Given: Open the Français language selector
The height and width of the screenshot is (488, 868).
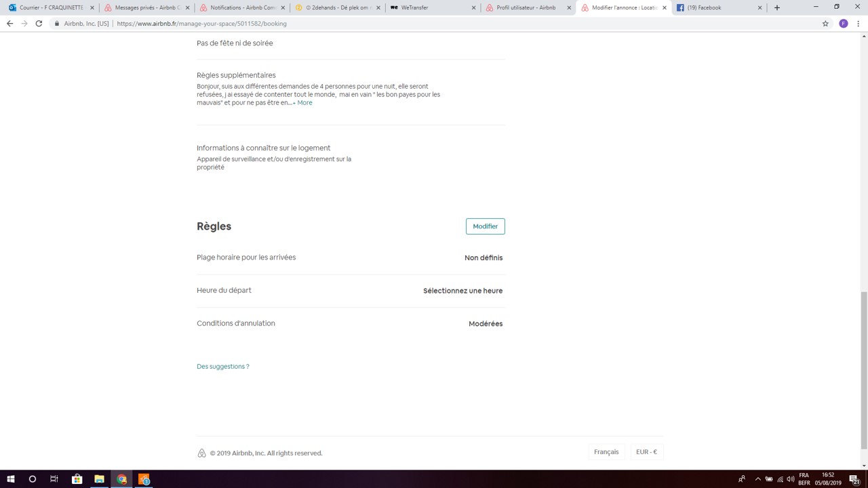Looking at the screenshot, I should click(x=606, y=451).
